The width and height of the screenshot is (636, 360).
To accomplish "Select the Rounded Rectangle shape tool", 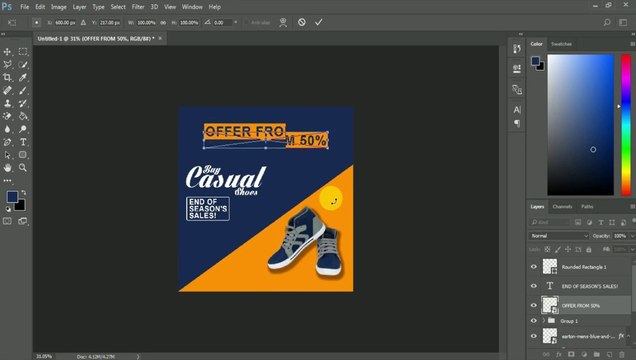I will tap(23, 155).
